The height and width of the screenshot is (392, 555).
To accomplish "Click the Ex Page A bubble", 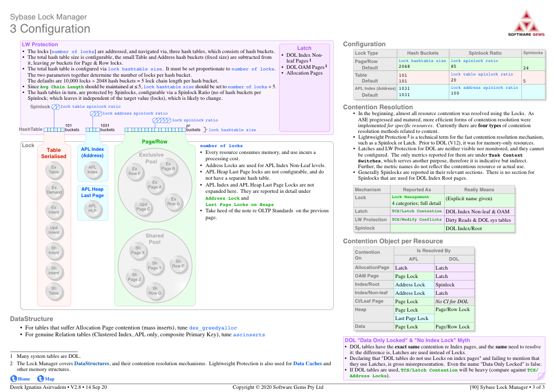I will tap(155, 184).
